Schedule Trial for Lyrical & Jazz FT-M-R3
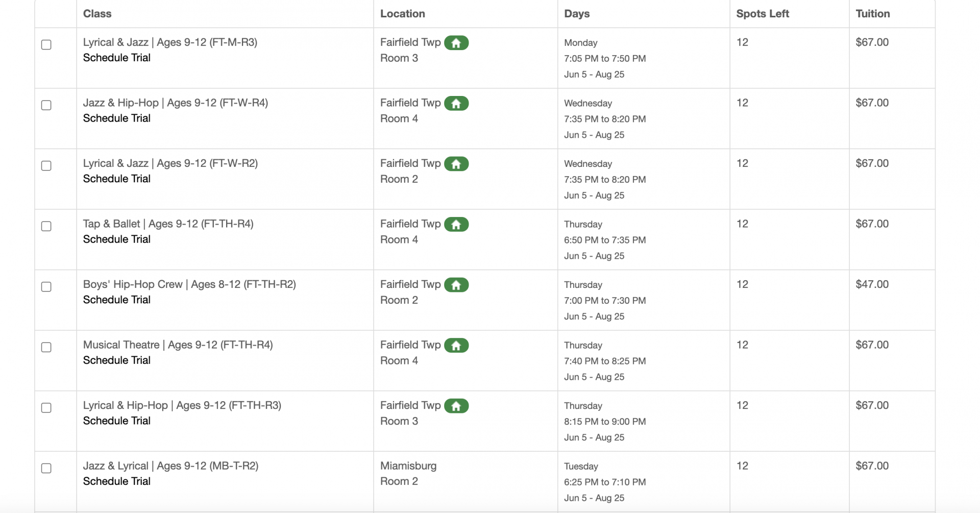980x513 pixels. click(x=117, y=58)
